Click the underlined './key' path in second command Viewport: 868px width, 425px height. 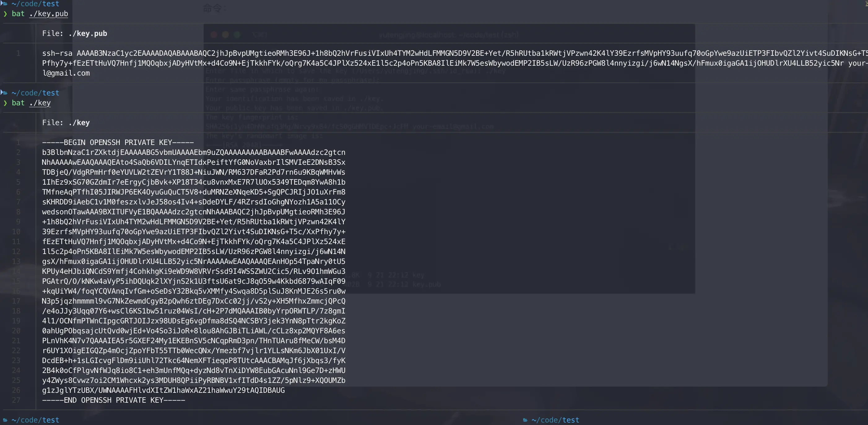pyautogui.click(x=40, y=103)
